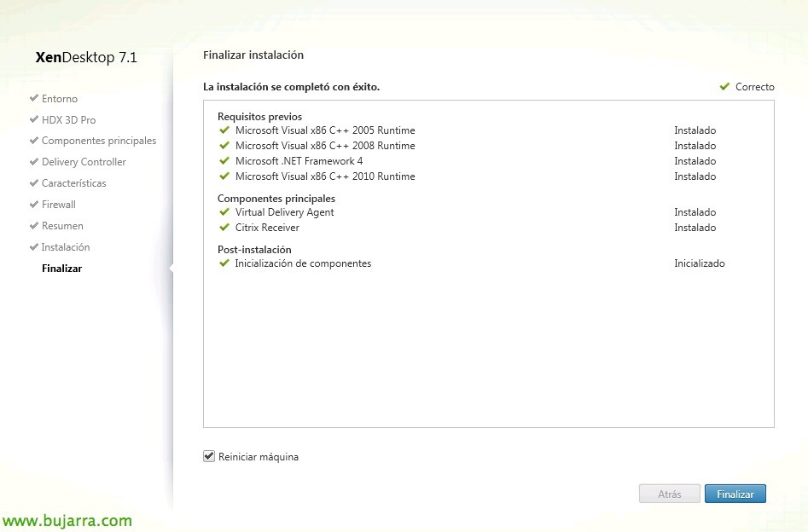Click the Componentes principales heading in results list

(276, 199)
